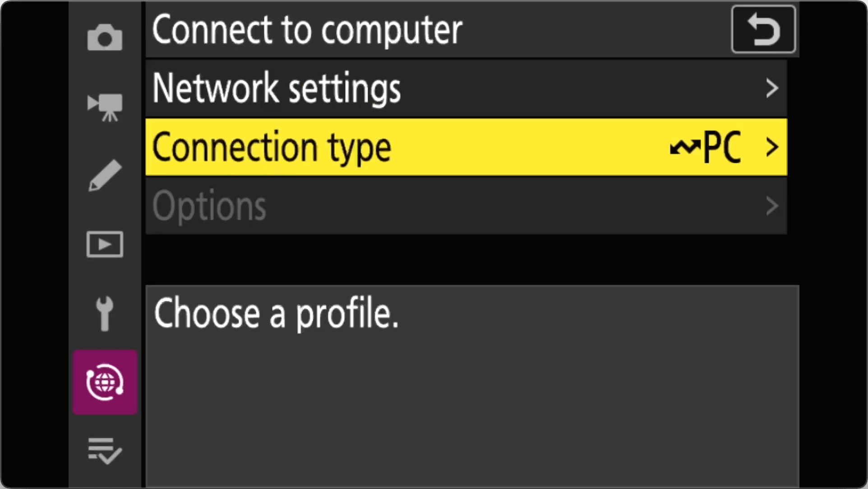Expand the grayed Options chevron
Viewport: 868px width, 489px height.
pyautogui.click(x=772, y=206)
